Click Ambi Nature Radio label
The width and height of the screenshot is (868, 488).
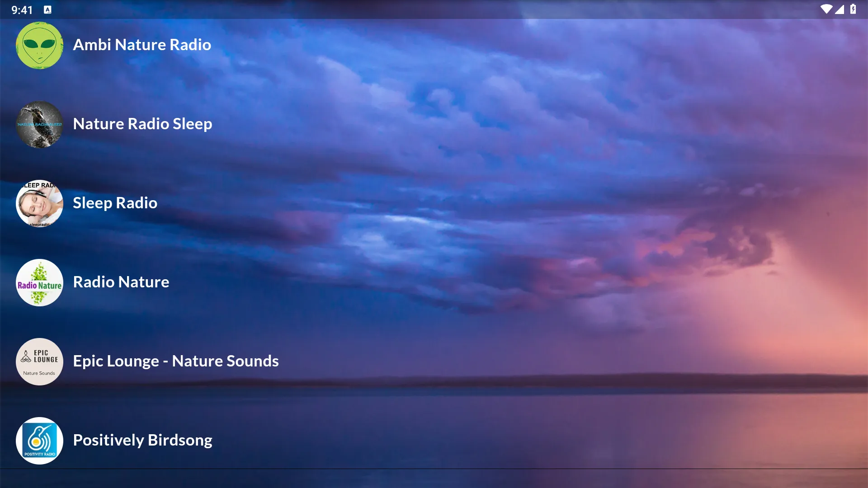pos(142,45)
